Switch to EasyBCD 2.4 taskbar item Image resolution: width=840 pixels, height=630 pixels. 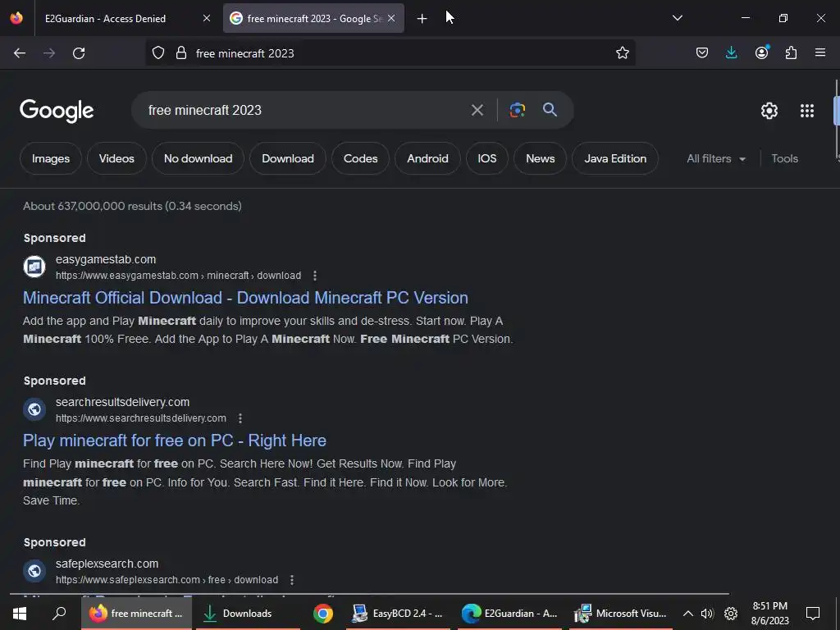click(x=399, y=614)
